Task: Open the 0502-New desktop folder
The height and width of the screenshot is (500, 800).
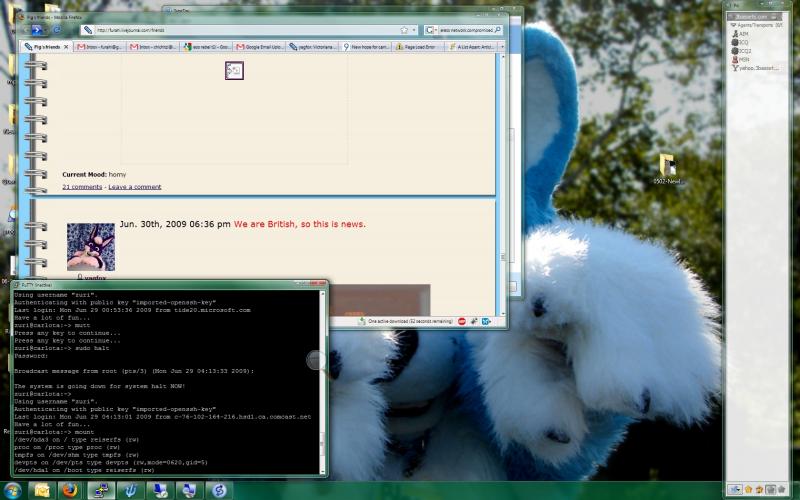Action: pos(667,167)
